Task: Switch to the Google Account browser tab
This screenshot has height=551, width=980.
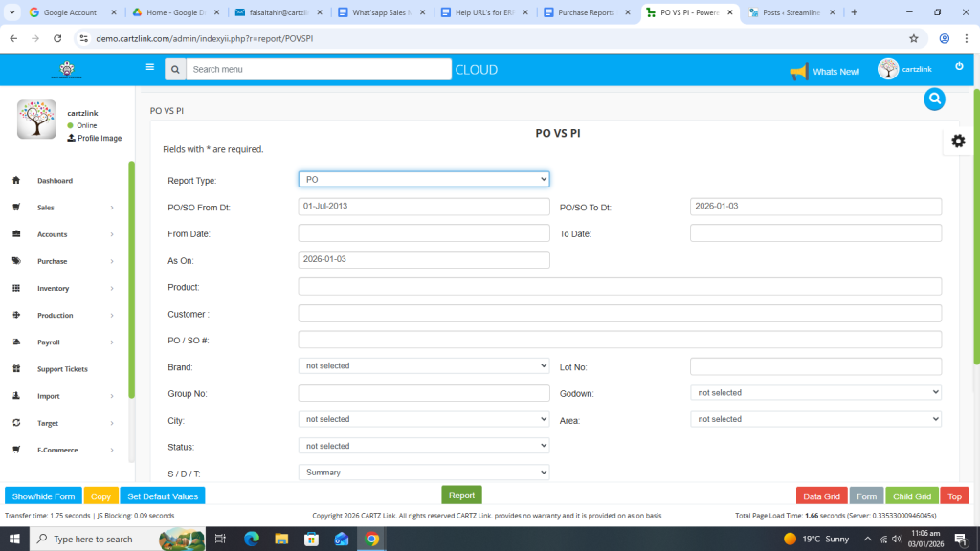Action: click(x=70, y=12)
